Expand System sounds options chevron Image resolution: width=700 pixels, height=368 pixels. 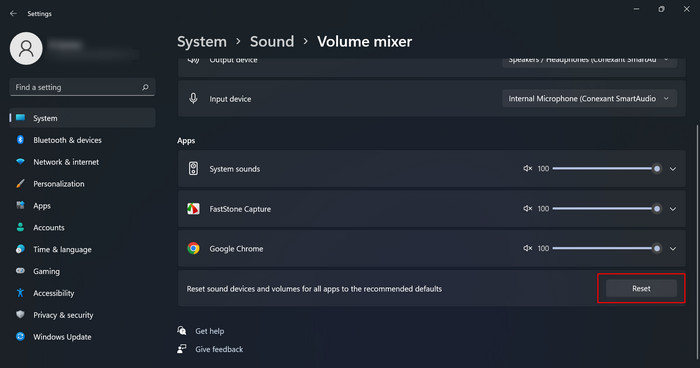(x=673, y=169)
